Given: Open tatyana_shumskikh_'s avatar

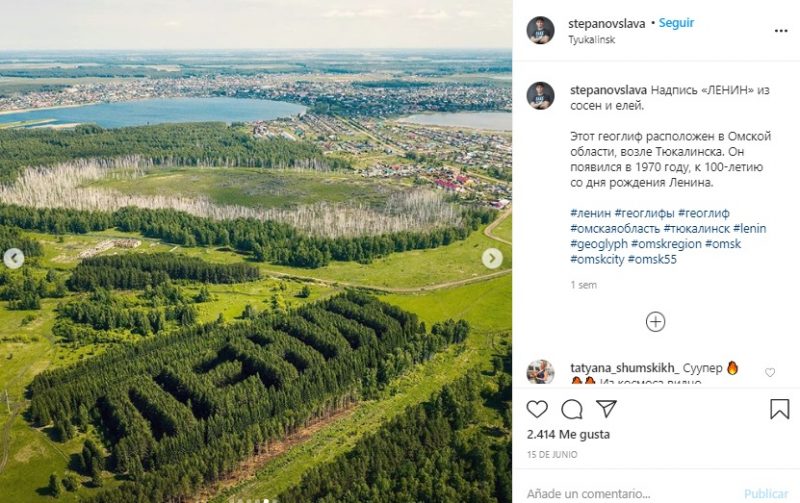Looking at the screenshot, I should pos(540,372).
